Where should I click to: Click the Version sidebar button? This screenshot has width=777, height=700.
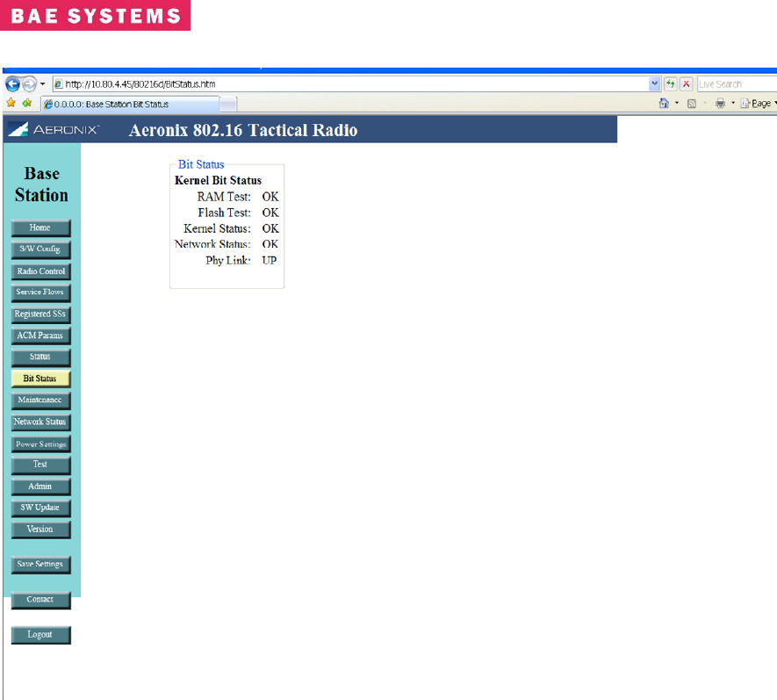[x=40, y=530]
